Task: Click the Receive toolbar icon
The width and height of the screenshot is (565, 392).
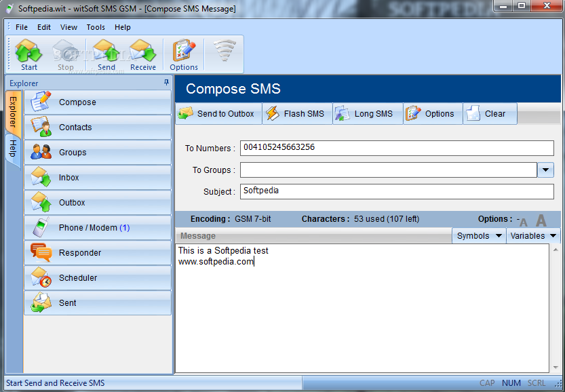Action: [x=143, y=55]
